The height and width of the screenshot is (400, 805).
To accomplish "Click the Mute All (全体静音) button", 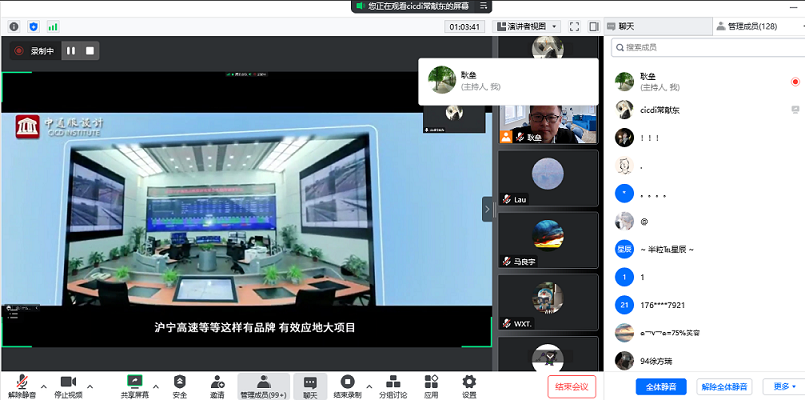I will pyautogui.click(x=661, y=386).
